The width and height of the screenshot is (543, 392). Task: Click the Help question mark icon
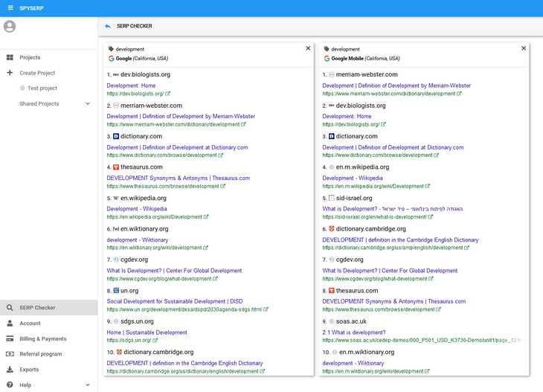click(x=10, y=385)
